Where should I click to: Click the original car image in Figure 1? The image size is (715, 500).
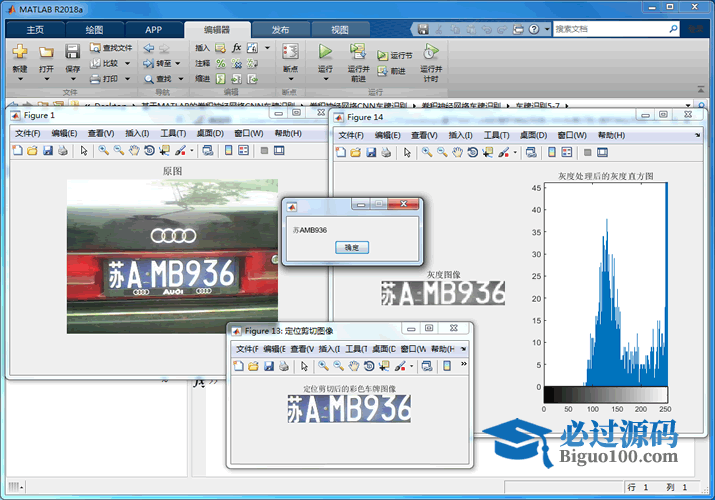point(172,256)
